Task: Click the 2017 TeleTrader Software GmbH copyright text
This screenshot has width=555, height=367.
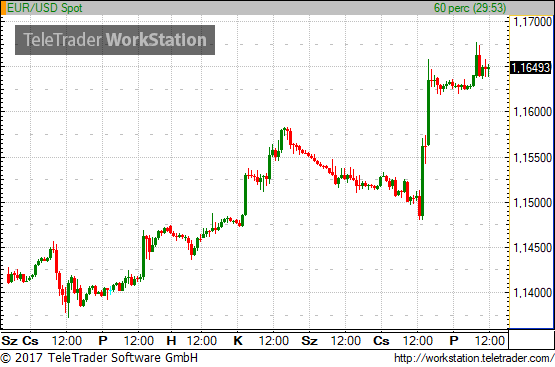Action: click(x=99, y=358)
